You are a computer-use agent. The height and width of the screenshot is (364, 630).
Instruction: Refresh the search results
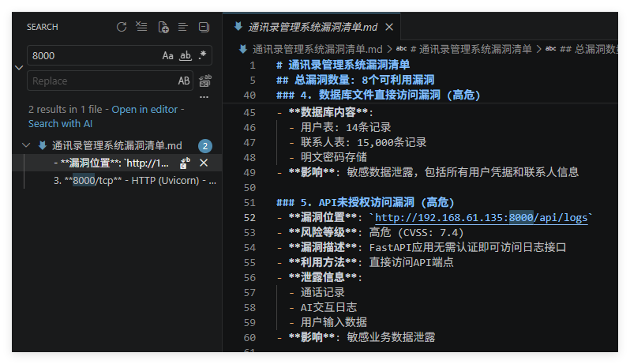point(122,27)
